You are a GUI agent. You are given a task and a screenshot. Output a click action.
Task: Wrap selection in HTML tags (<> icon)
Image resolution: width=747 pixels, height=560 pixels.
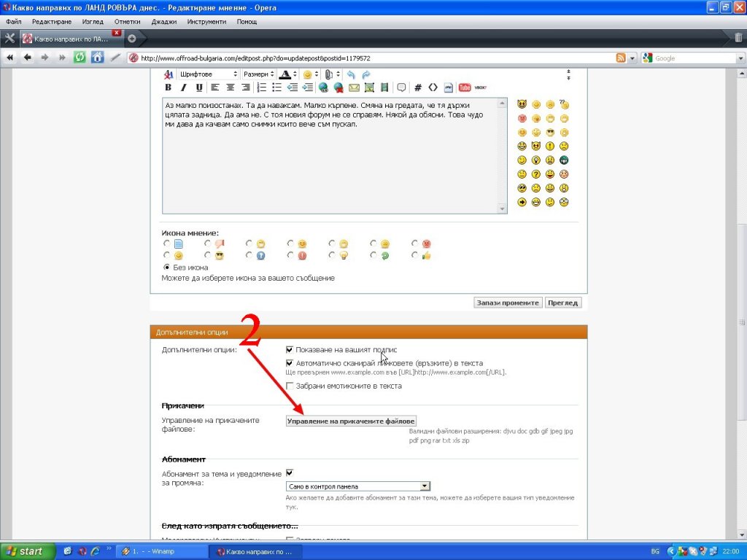point(433,87)
